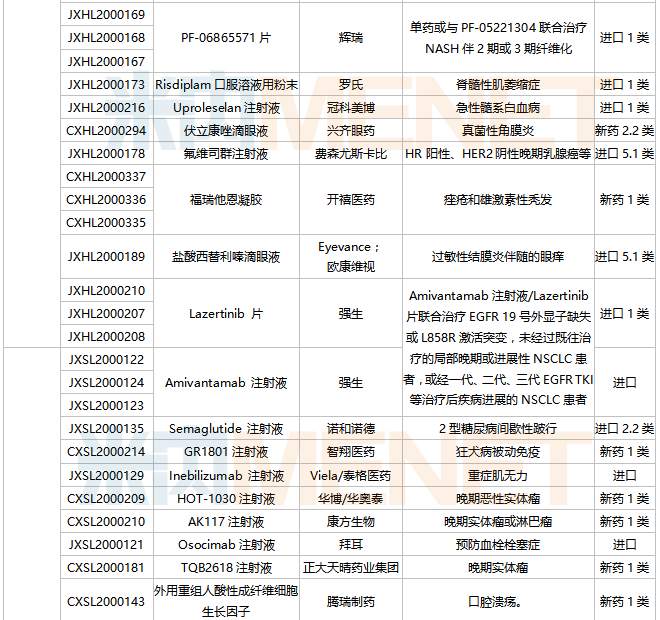Screen dimensions: 660x620
Task: Click Osocimab 注射液 drug name
Action: coord(226,545)
